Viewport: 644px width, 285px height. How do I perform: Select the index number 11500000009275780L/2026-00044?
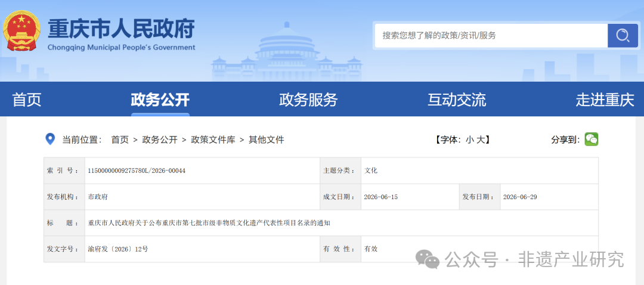pos(137,171)
